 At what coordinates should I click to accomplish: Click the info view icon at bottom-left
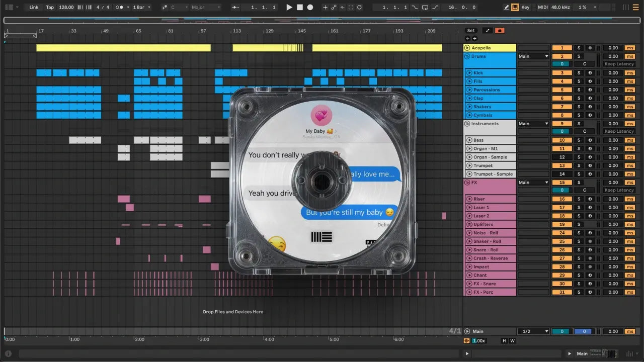8,353
